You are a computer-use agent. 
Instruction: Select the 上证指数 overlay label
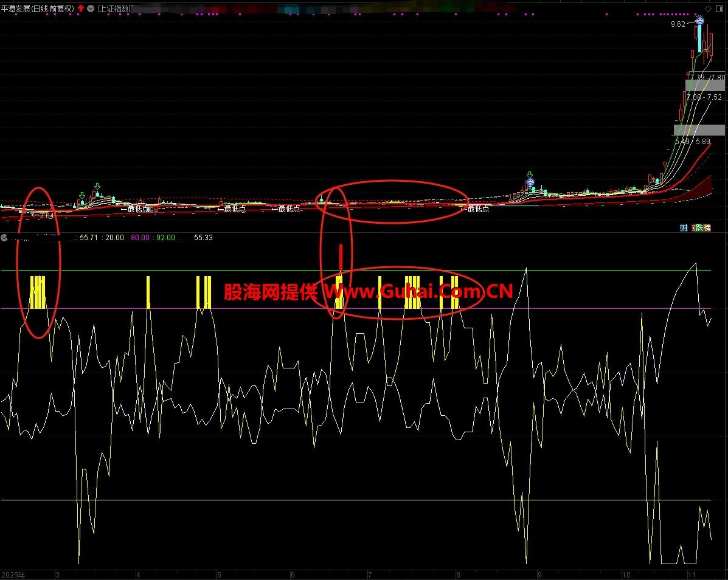pyautogui.click(x=117, y=9)
